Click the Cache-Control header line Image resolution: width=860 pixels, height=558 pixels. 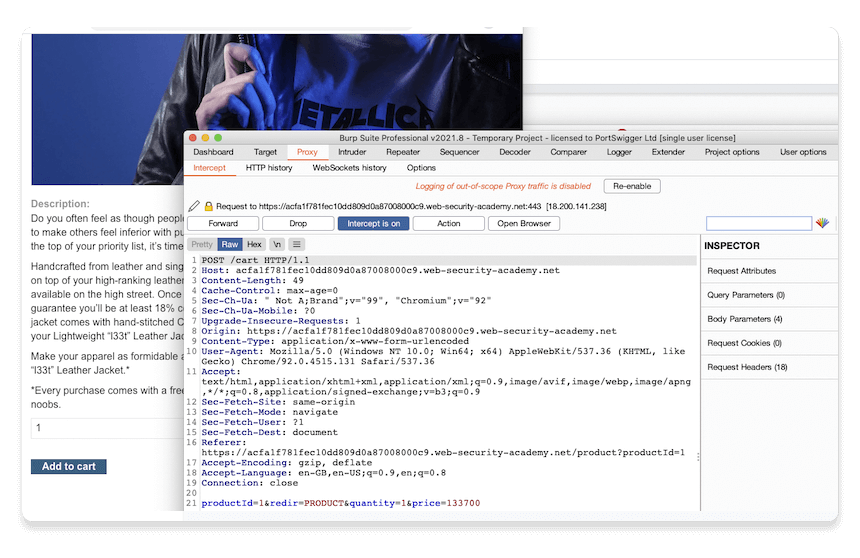[269, 291]
